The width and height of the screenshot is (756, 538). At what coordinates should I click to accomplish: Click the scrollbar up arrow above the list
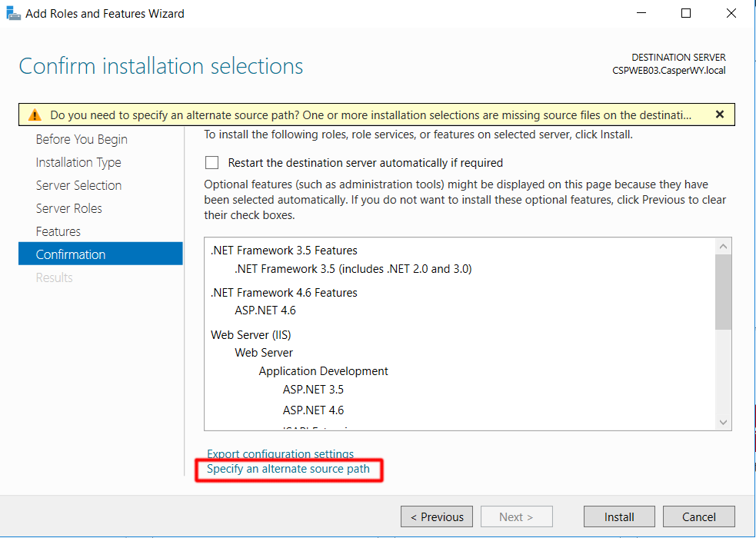724,244
